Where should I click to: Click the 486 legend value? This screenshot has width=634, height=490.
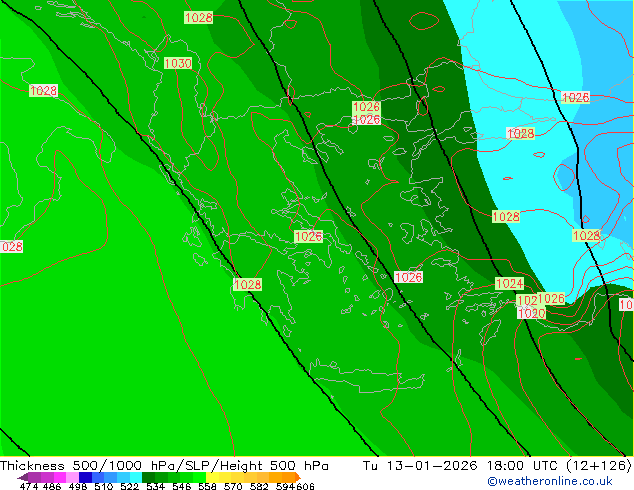(x=52, y=486)
